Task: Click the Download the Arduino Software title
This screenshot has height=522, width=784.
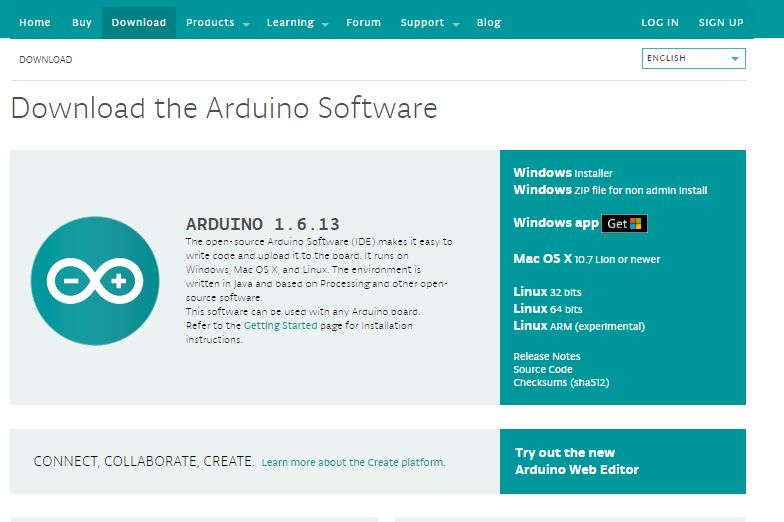Action: pos(224,108)
